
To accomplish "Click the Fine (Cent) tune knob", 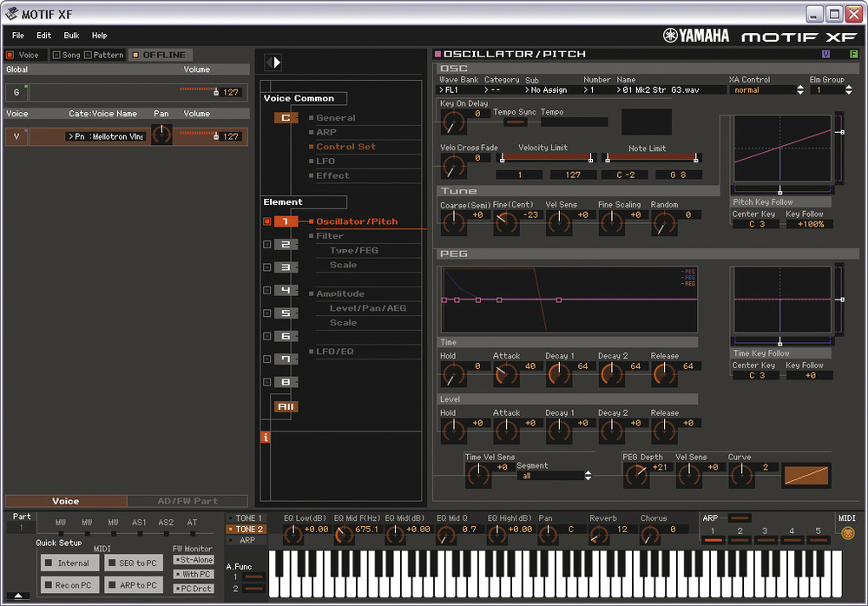I will point(506,223).
